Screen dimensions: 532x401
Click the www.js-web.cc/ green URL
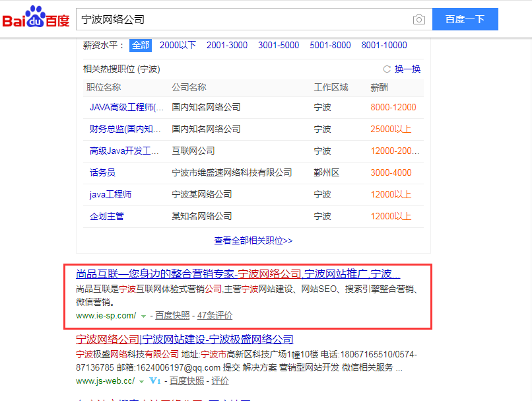point(105,381)
